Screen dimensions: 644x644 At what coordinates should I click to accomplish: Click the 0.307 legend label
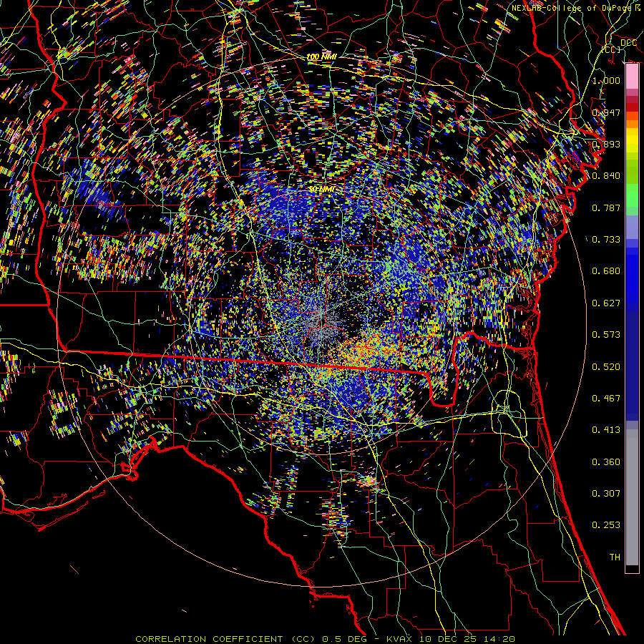(x=606, y=493)
